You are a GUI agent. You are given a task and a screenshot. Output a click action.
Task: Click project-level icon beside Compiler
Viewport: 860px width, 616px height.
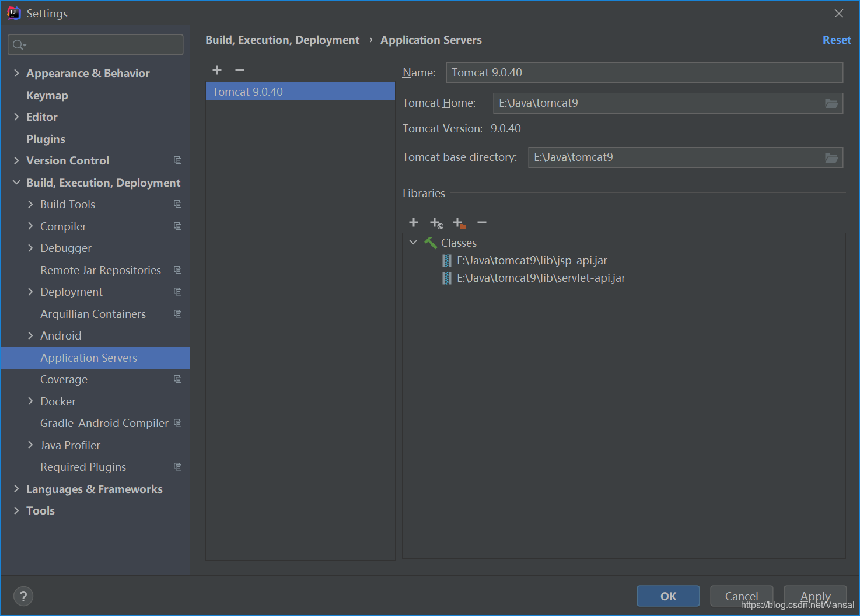(178, 226)
